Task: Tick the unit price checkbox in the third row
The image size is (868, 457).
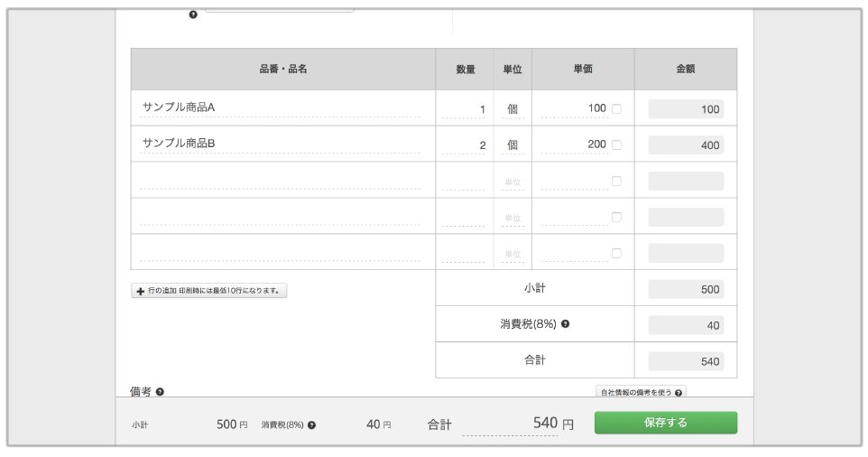Action: click(x=616, y=181)
